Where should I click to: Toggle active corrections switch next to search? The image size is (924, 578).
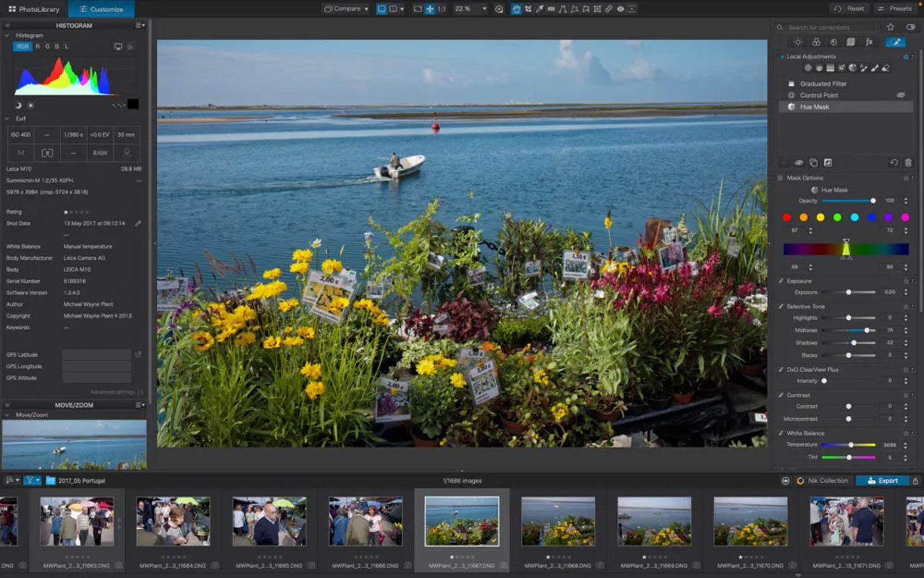tap(910, 27)
